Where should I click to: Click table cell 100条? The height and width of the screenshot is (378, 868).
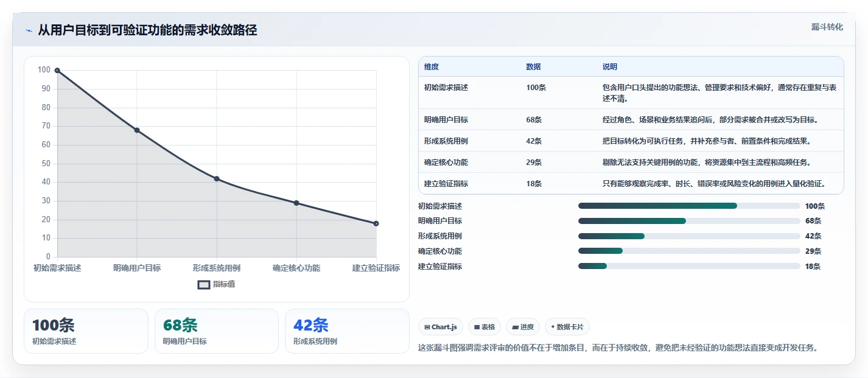tap(536, 88)
